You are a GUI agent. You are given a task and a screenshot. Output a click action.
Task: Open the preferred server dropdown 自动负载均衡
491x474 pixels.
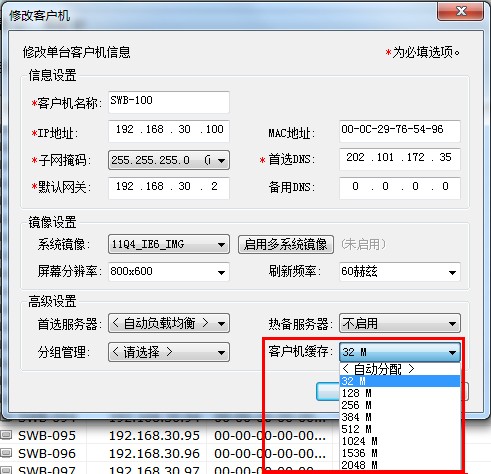(x=169, y=323)
